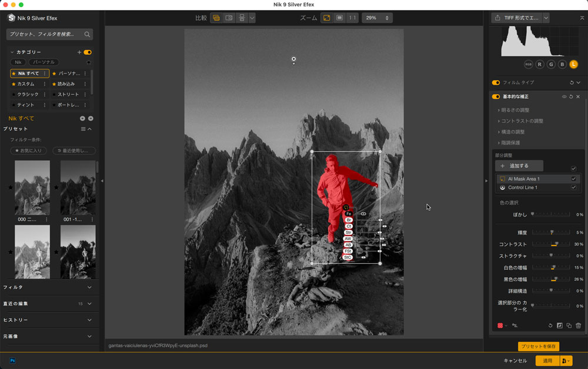
Task: Click the プリセットを保存 button
Action: tap(538, 347)
